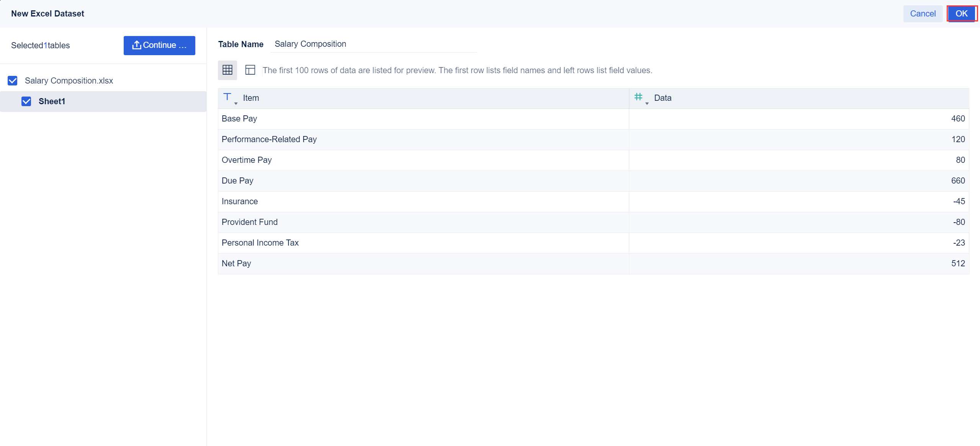
Task: Uncheck the Sheet1 checkbox
Action: click(x=26, y=101)
